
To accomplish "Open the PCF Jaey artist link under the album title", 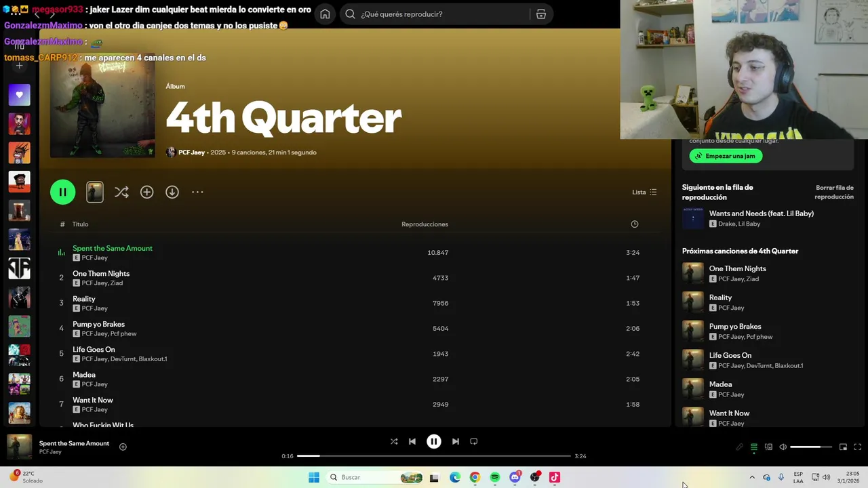I will 191,152.
